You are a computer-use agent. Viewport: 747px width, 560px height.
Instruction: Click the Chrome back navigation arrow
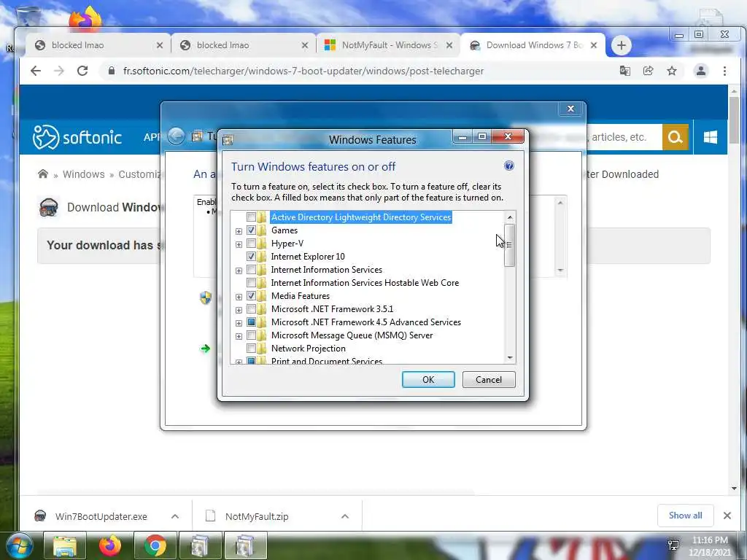pos(36,71)
